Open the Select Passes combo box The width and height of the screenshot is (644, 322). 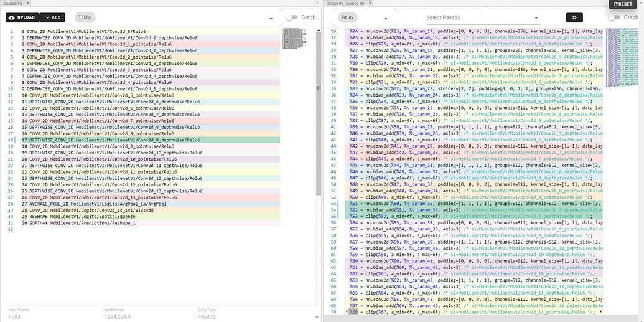pos(479,17)
